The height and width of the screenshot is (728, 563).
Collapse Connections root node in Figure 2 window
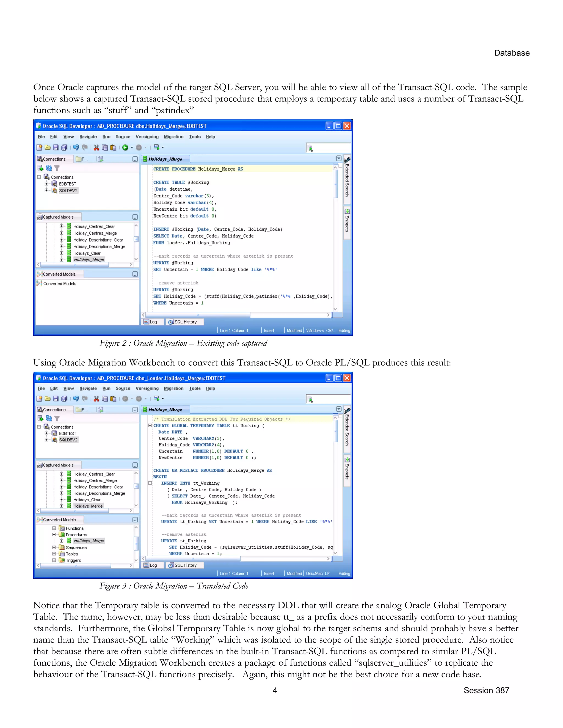point(39,177)
